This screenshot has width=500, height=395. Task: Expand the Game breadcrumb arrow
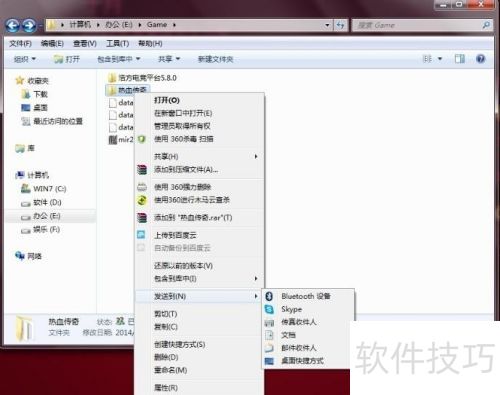pyautogui.click(x=174, y=25)
